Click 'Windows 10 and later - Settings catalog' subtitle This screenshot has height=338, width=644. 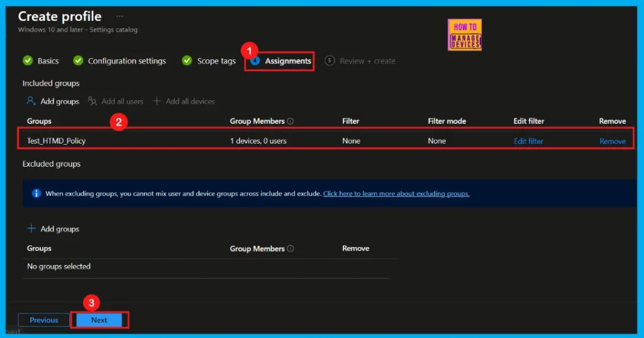tap(77, 30)
